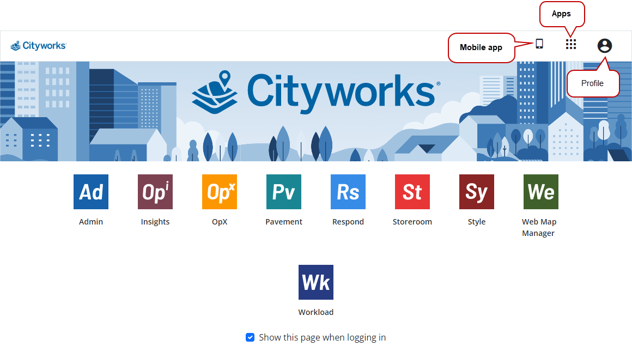Launch the Storeroom app tile

pyautogui.click(x=412, y=192)
